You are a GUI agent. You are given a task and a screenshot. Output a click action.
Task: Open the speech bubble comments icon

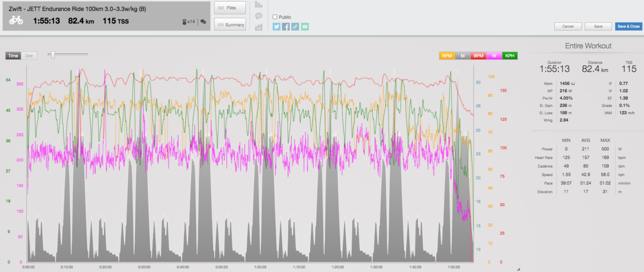pyautogui.click(x=259, y=16)
